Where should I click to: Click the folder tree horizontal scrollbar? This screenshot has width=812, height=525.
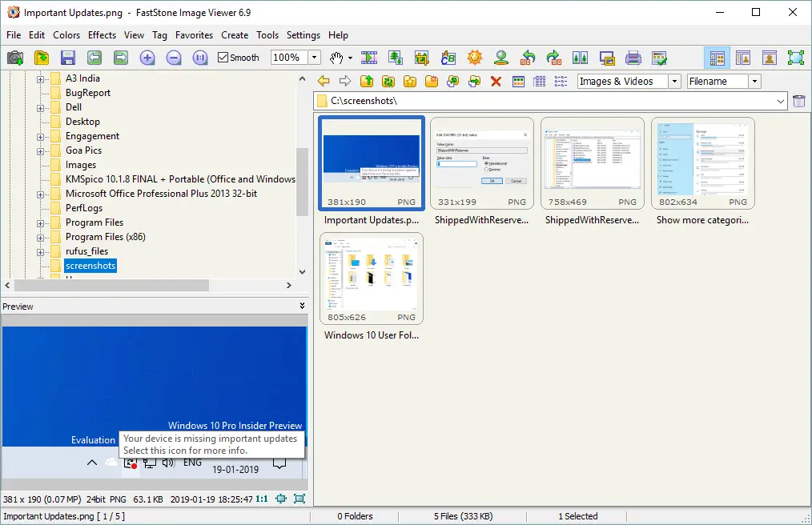click(111, 285)
